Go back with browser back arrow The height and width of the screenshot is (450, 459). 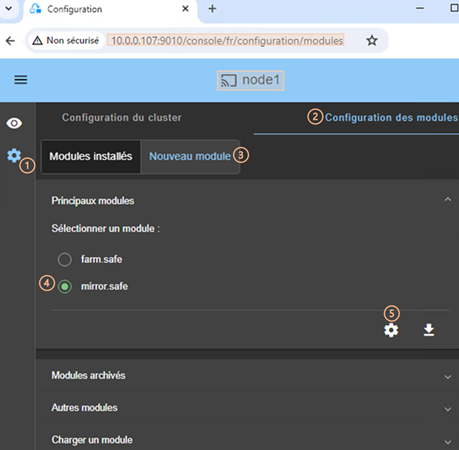(x=10, y=41)
